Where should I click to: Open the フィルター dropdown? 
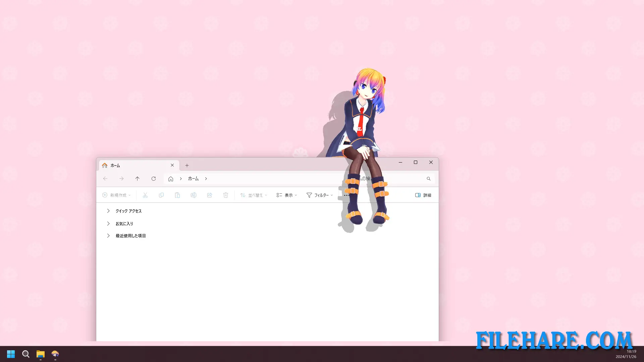point(320,195)
